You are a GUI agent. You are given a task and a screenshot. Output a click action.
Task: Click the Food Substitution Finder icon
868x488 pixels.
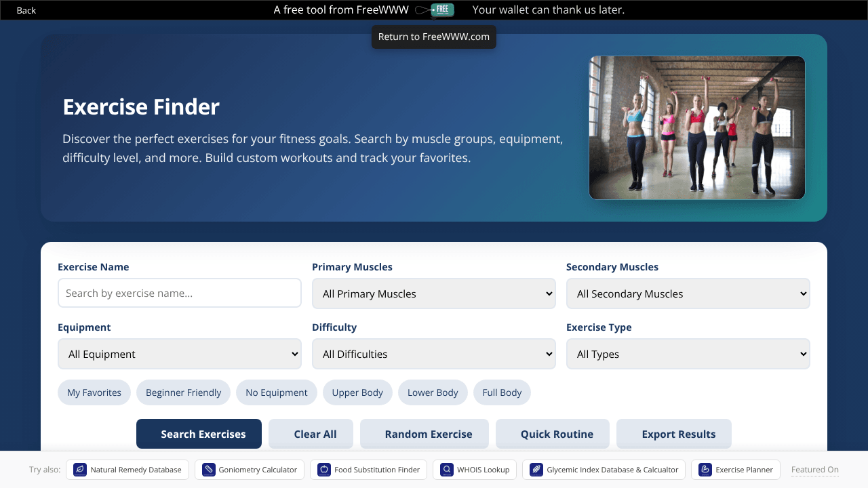tap(324, 469)
